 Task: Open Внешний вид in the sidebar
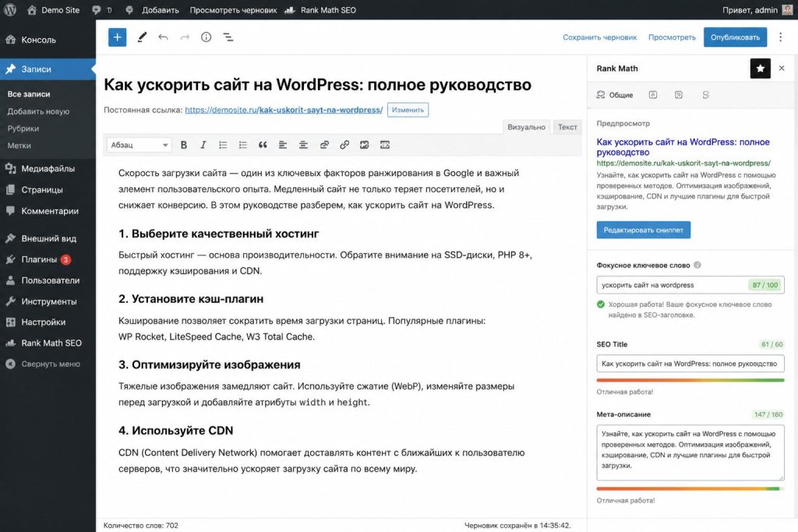point(48,238)
